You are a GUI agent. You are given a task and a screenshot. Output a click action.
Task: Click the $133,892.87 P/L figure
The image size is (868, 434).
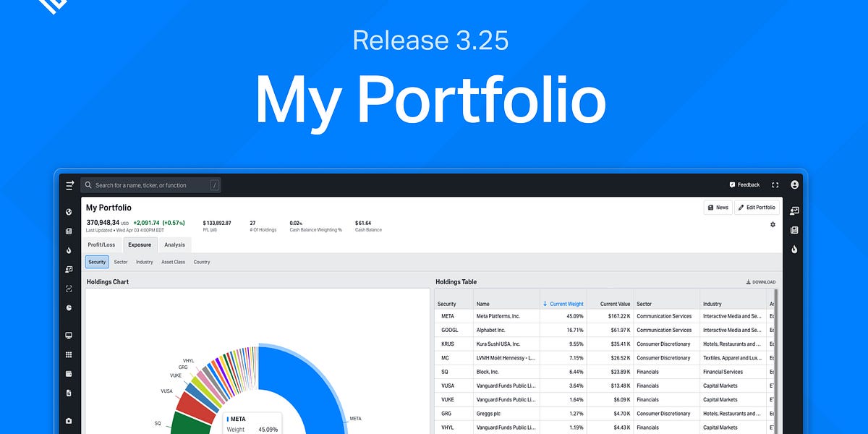(x=217, y=223)
